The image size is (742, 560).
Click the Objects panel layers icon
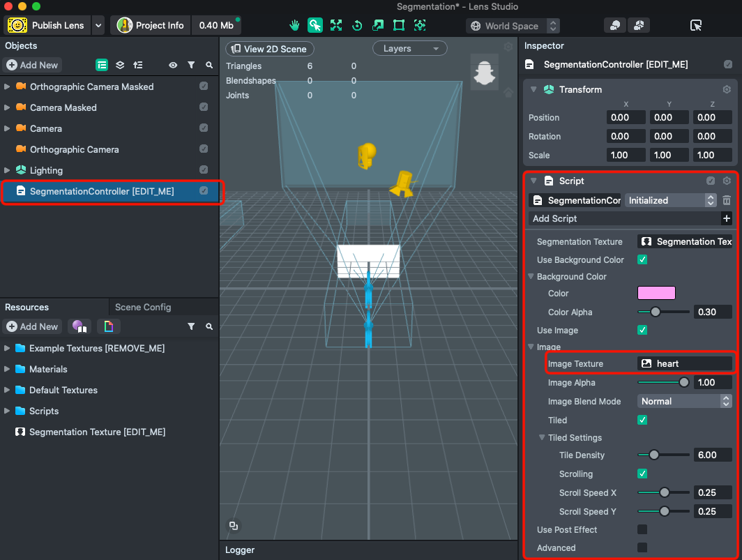120,65
